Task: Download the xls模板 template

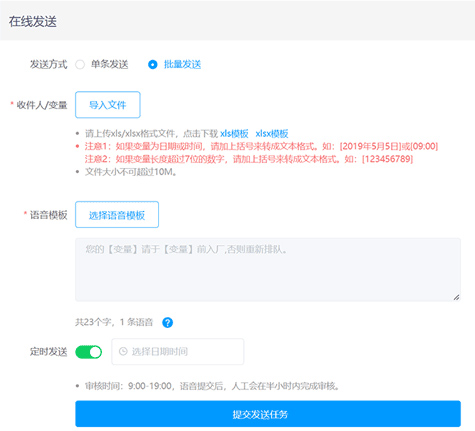Action: pyautogui.click(x=234, y=134)
